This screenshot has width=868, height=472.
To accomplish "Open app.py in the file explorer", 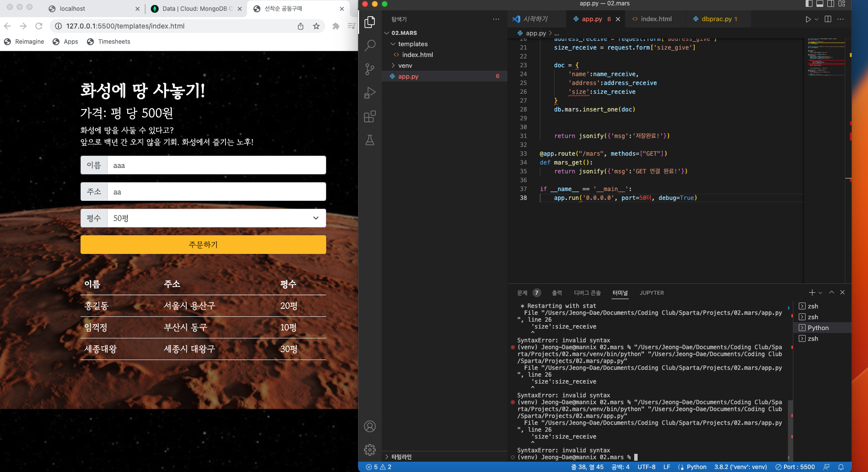I will [445, 76].
